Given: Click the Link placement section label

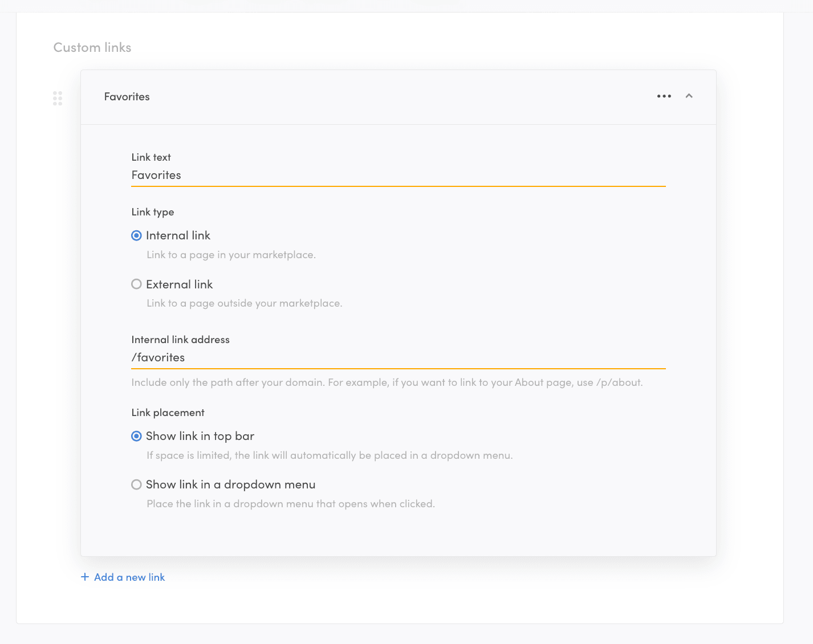Looking at the screenshot, I should point(168,413).
